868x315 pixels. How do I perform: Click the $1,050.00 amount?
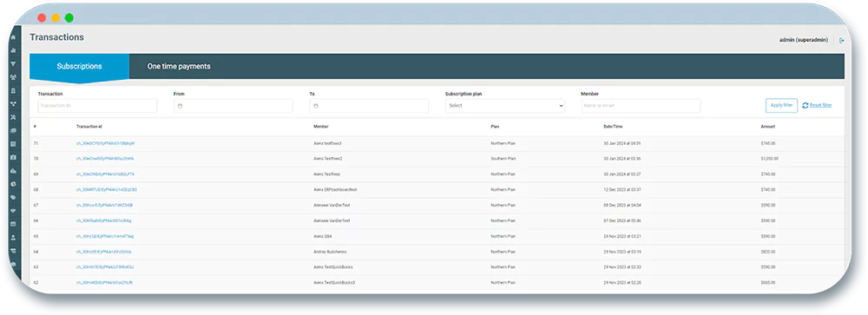(769, 159)
